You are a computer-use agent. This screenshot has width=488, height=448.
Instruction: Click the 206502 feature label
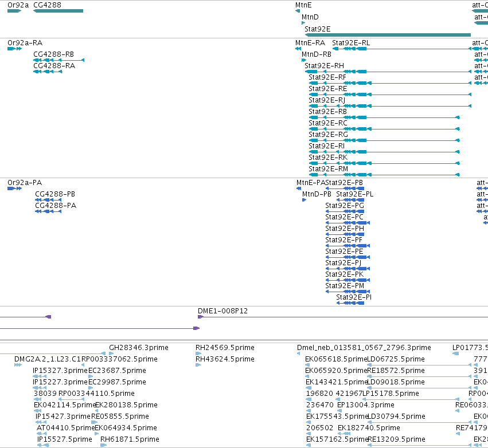[x=319, y=429]
